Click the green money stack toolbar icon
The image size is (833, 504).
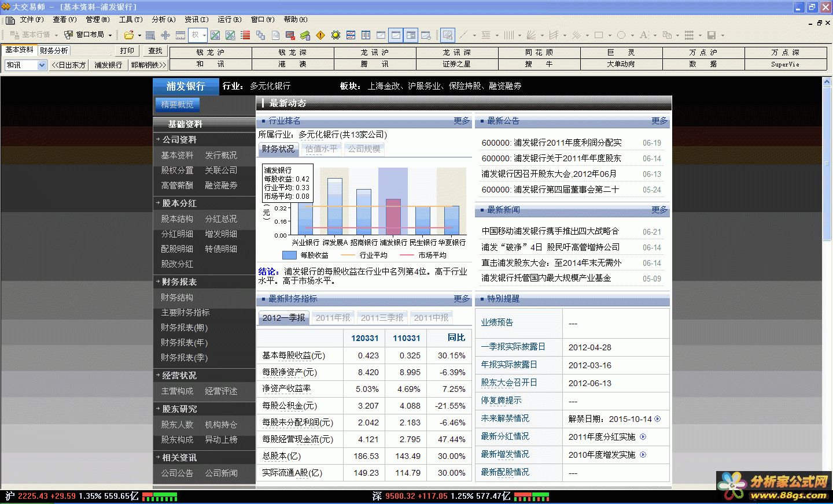305,35
